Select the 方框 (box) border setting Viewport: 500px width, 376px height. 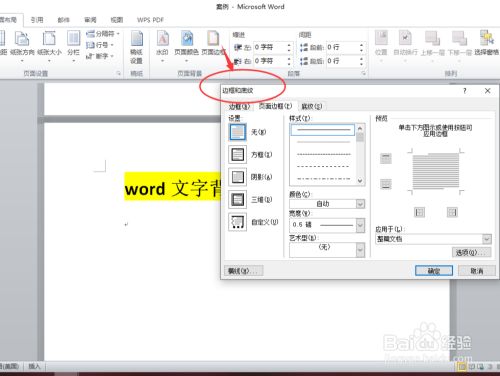pos(238,154)
